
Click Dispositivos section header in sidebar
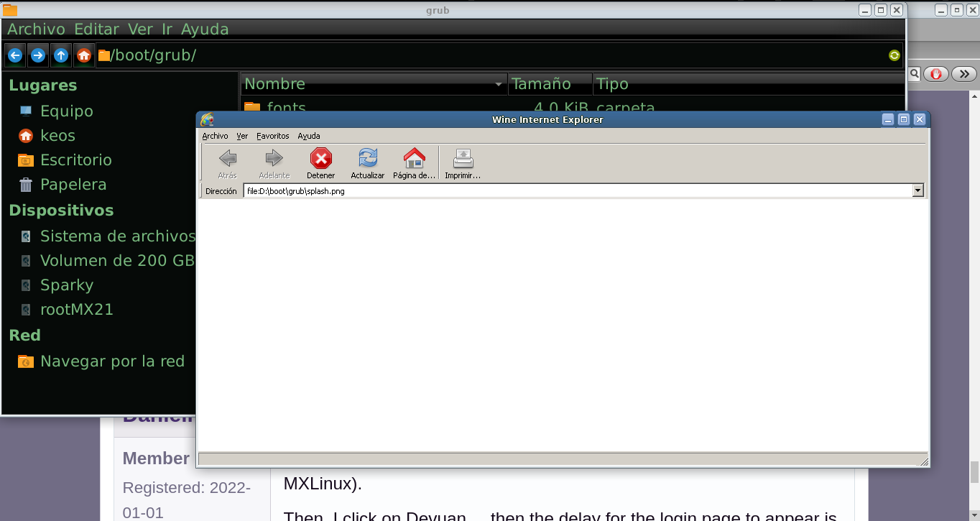(x=61, y=210)
